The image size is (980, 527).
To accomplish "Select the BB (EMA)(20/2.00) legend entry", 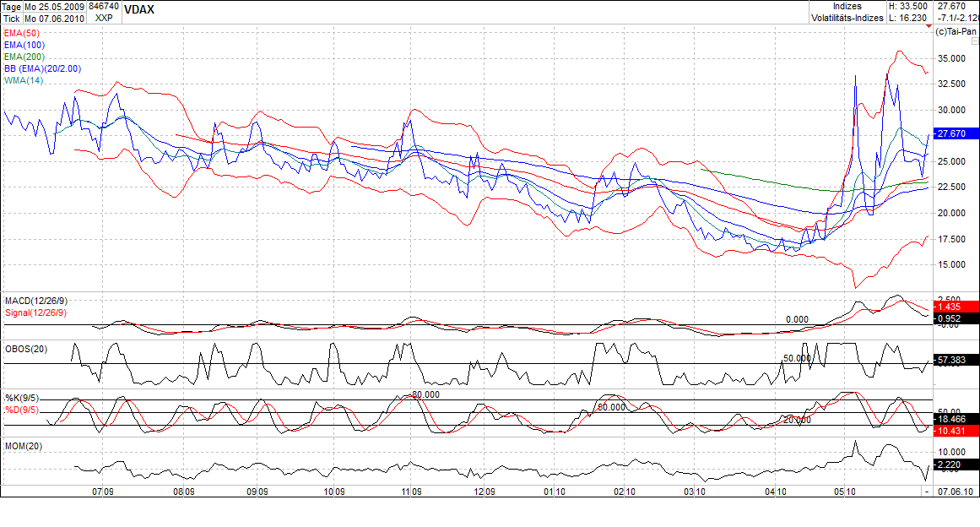I will point(42,68).
